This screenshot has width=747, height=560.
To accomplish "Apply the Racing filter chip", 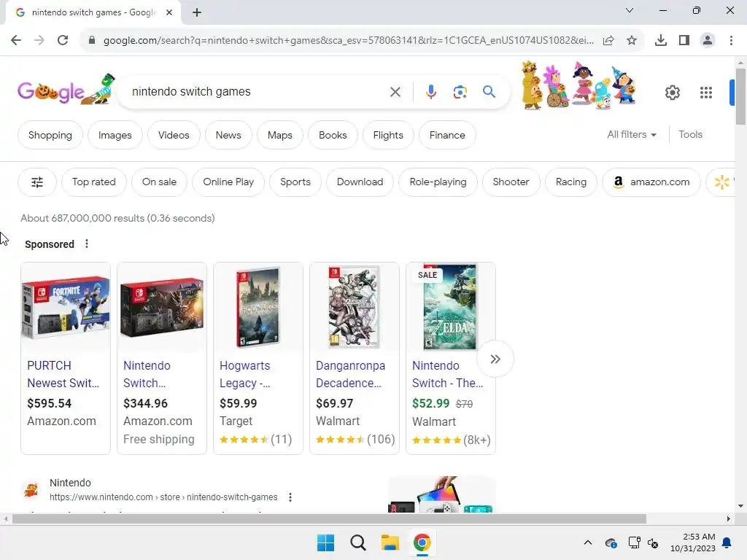I will pyautogui.click(x=570, y=182).
